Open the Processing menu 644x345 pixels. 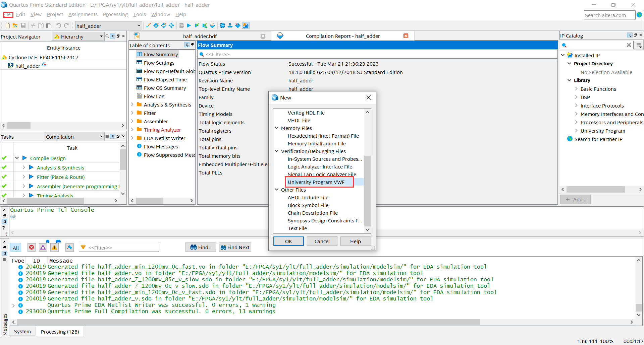(115, 14)
